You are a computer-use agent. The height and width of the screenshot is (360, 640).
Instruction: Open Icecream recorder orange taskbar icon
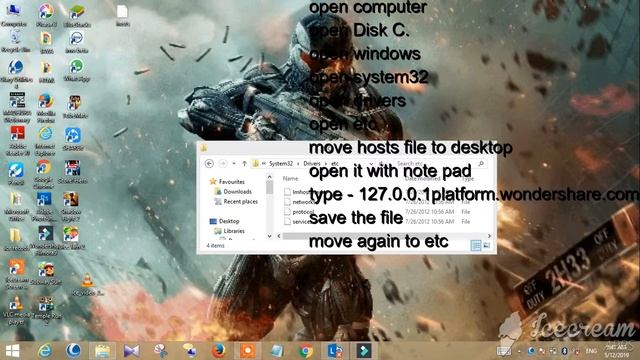pyautogui.click(x=247, y=351)
